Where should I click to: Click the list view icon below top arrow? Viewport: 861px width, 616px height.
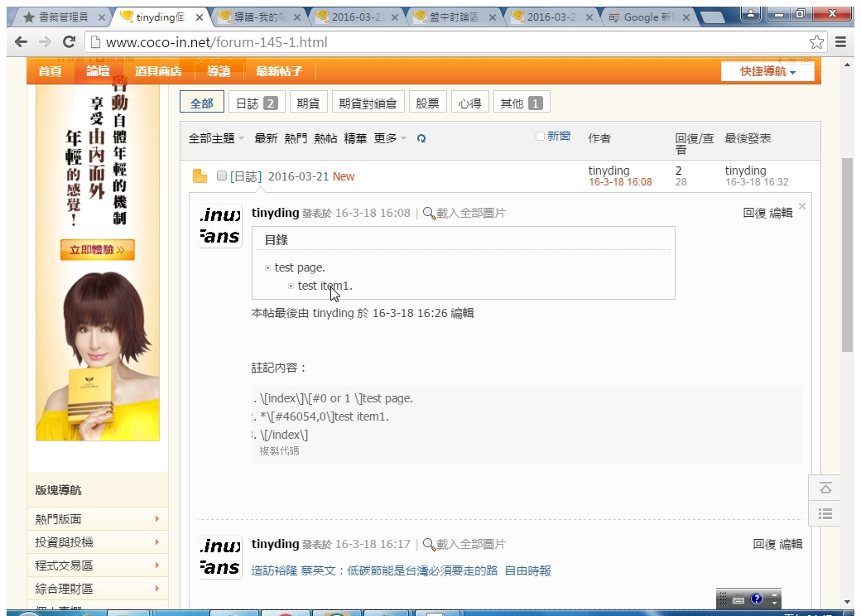coord(825,514)
